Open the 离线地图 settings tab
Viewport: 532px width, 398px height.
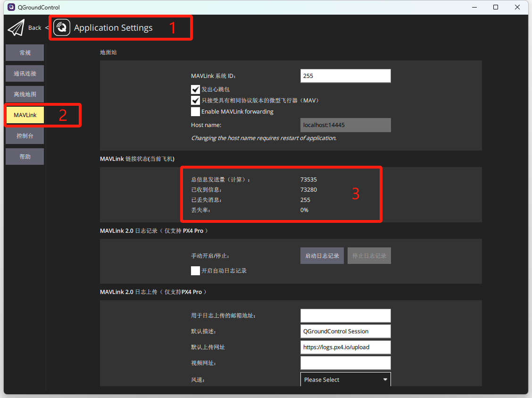25,94
